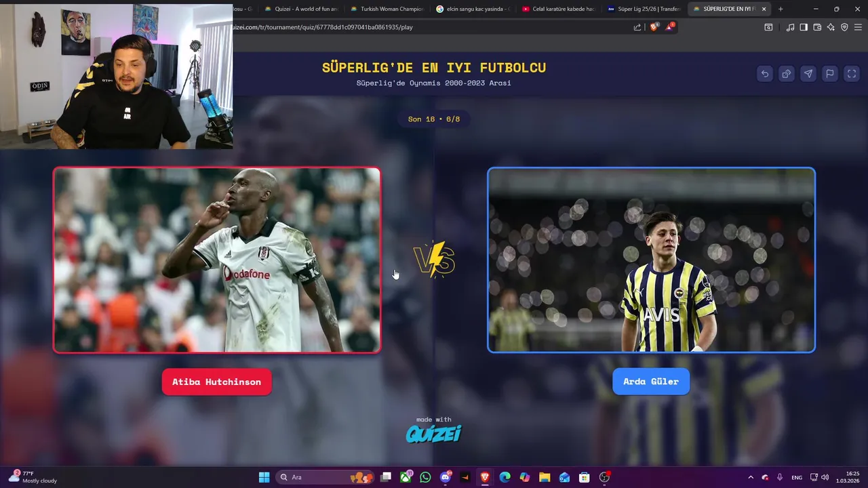Pick the Atiba Hutchinson photo card
The width and height of the screenshot is (868, 488).
[217, 260]
